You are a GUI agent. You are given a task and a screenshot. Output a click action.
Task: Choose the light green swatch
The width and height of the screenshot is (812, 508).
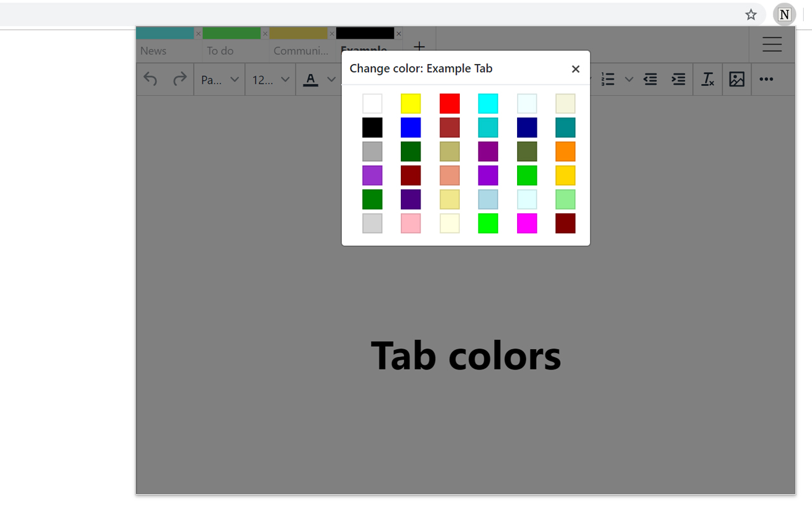tap(566, 199)
